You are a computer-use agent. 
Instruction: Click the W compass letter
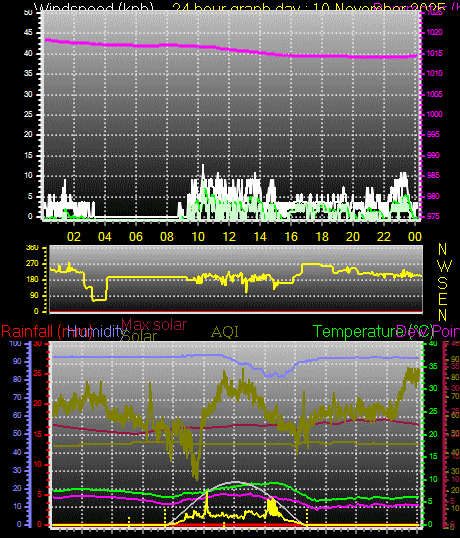pos(445,266)
